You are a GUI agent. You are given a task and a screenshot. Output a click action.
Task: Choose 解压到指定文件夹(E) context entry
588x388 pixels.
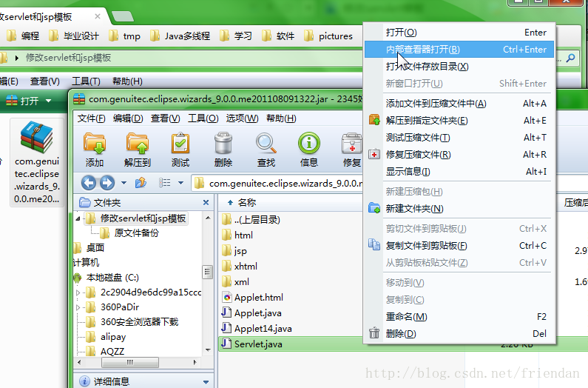[x=459, y=121]
